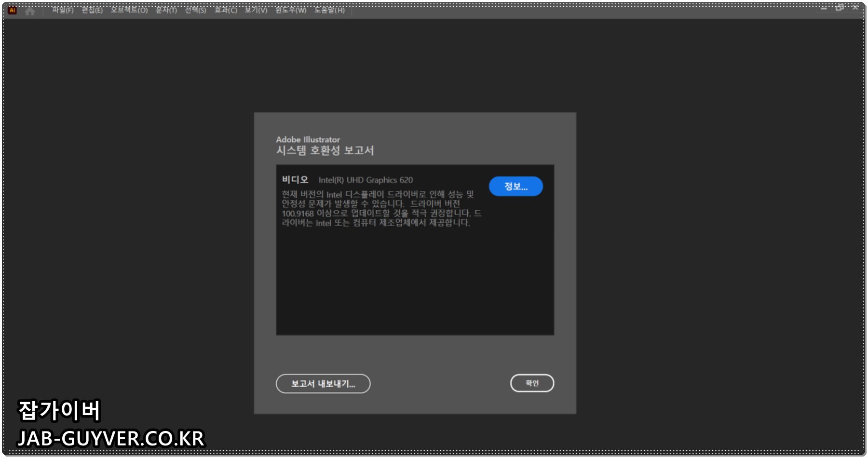Open the 도움말(H) menu
The height and width of the screenshot is (458, 868).
click(x=329, y=10)
